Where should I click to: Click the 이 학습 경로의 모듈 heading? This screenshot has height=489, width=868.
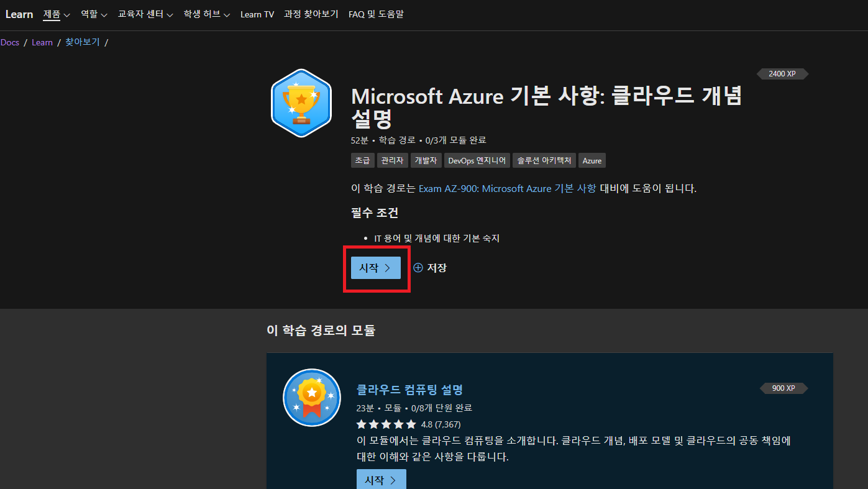[x=321, y=331]
